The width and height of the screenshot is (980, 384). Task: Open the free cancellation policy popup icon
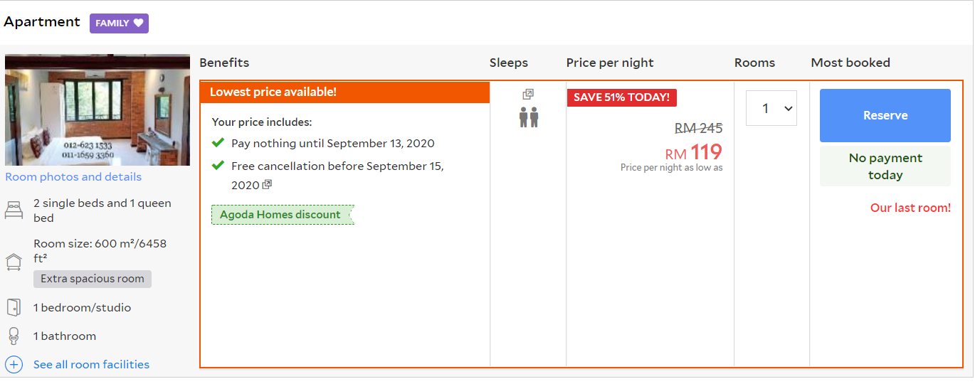coord(267,185)
